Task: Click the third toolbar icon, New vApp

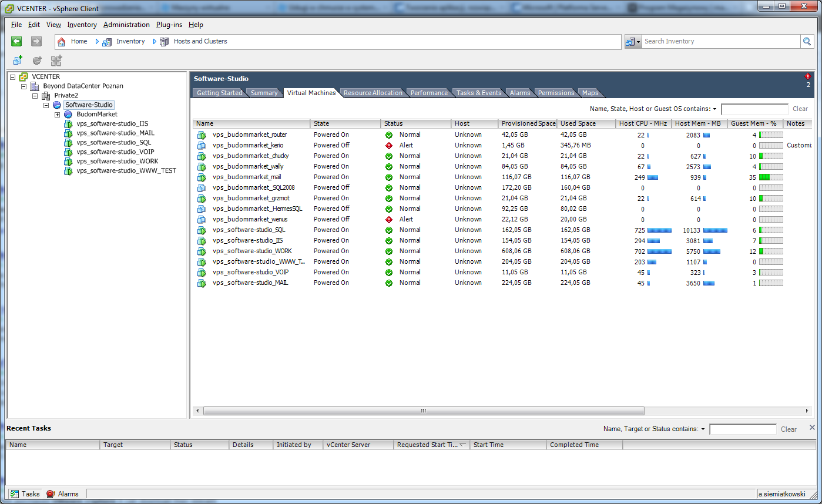Action: click(56, 61)
